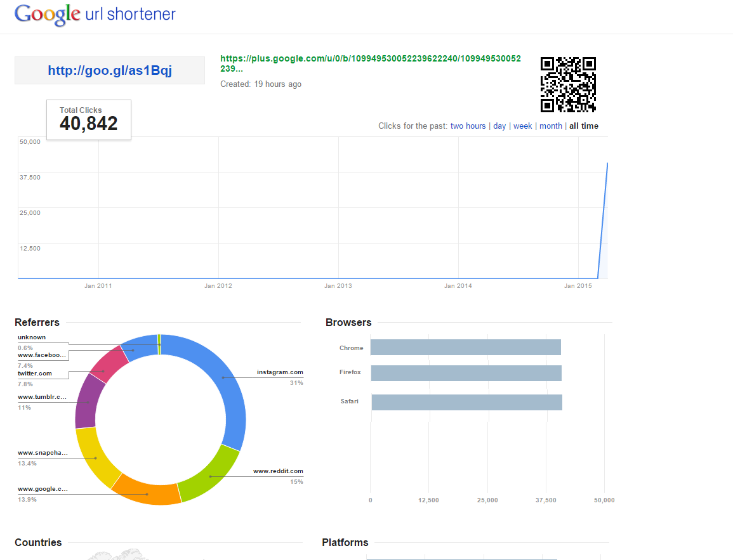Click the Total Clicks 40,842 box

89,120
